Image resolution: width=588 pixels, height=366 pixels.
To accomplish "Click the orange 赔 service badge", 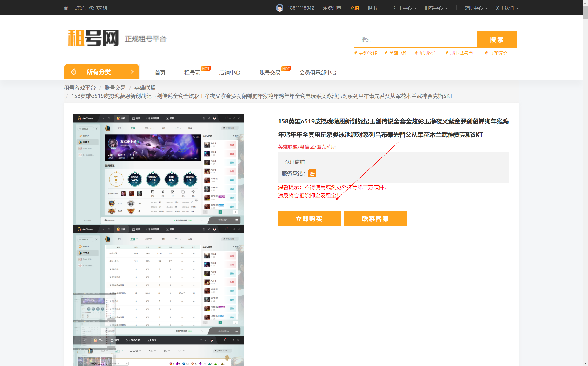I will 312,174.
